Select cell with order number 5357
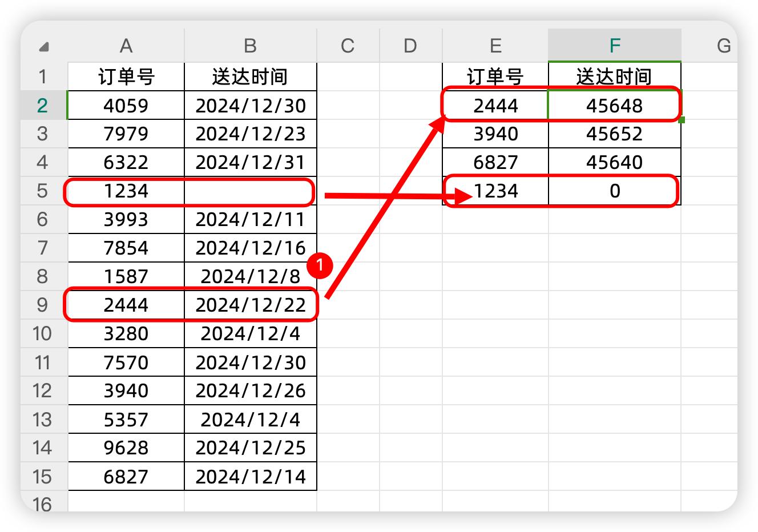The image size is (758, 532). (126, 419)
